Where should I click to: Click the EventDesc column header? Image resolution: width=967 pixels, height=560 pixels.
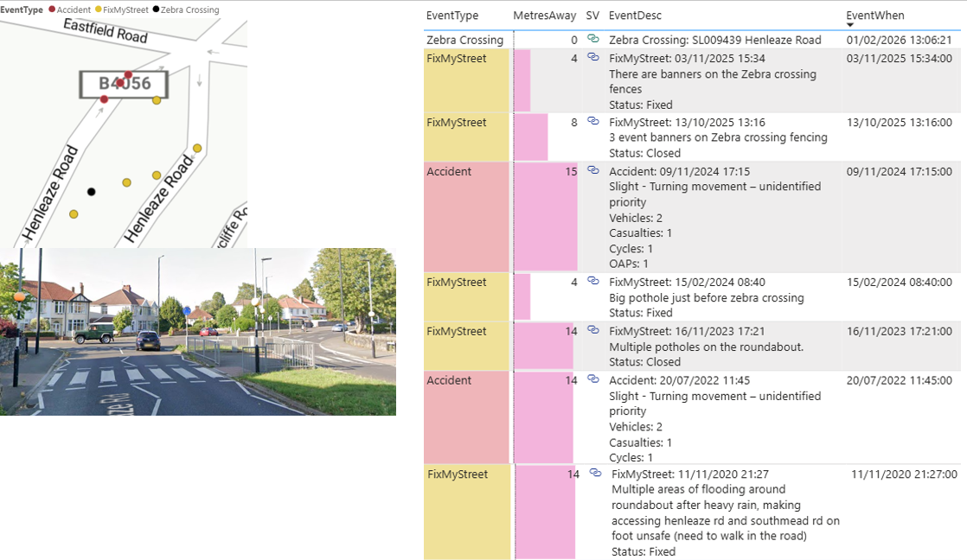click(635, 16)
